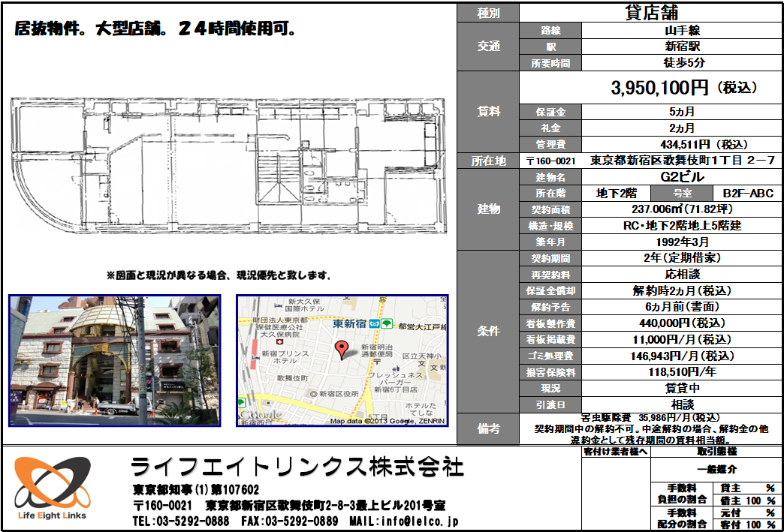Click the 建物 section header cell
The width and height of the screenshot is (784, 532).
488,209
